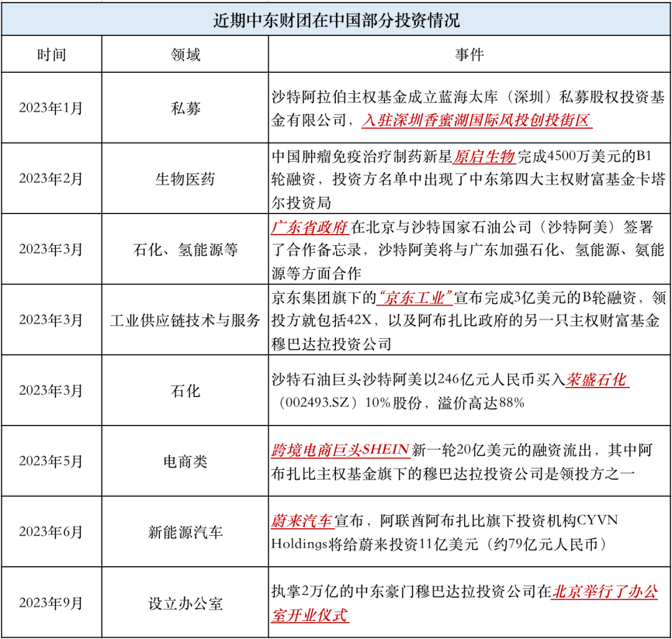
Task: Open the 原启生物 red link
Action: point(484,156)
